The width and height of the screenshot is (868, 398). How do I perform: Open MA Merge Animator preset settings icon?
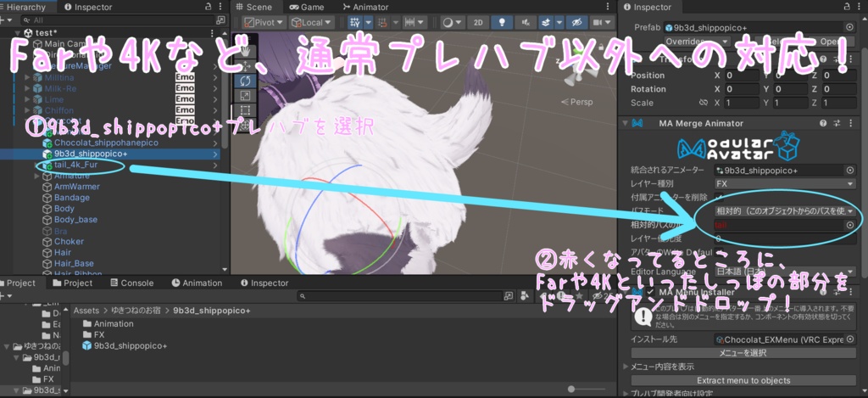(837, 123)
